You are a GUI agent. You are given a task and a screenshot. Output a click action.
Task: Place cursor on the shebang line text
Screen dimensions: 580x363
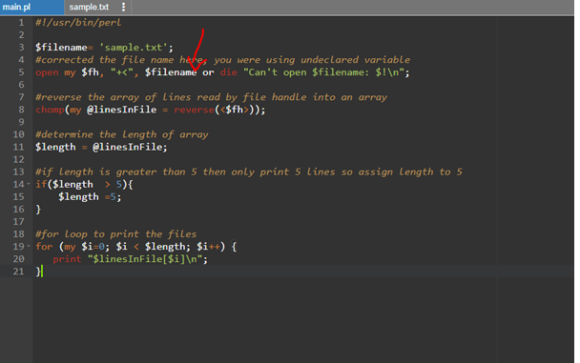point(78,23)
